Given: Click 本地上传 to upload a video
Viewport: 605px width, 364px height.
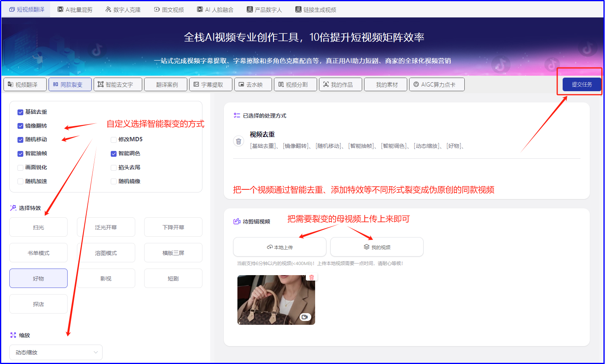Looking at the screenshot, I should 279,247.
